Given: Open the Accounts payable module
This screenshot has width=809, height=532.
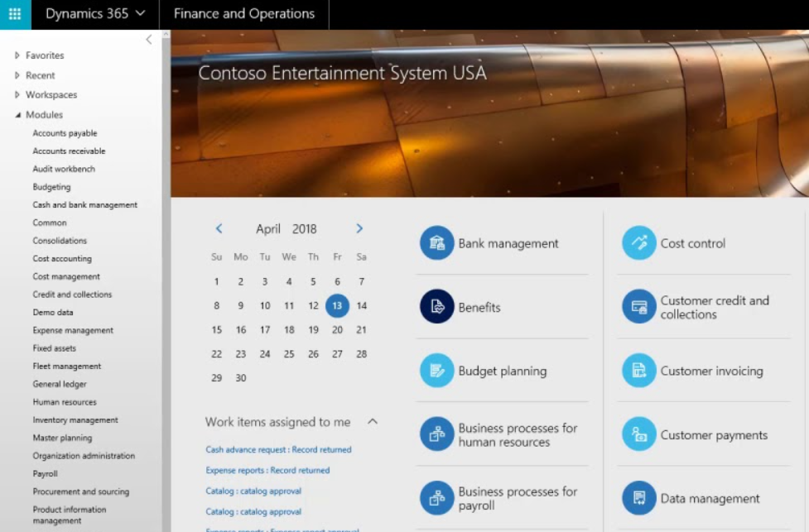Looking at the screenshot, I should (x=65, y=133).
